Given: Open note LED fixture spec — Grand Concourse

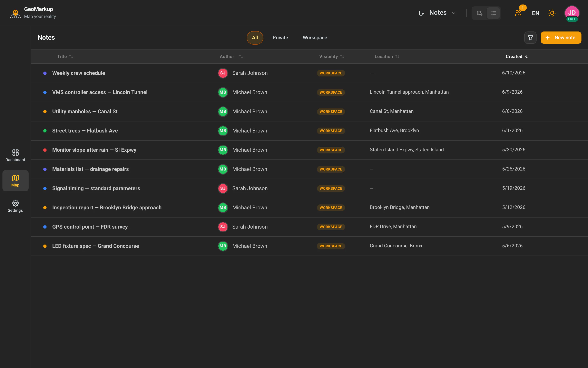Looking at the screenshot, I should click(96, 246).
